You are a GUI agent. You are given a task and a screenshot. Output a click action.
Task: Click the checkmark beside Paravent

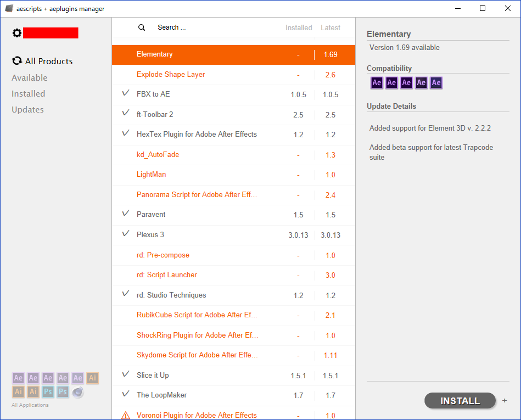(126, 214)
